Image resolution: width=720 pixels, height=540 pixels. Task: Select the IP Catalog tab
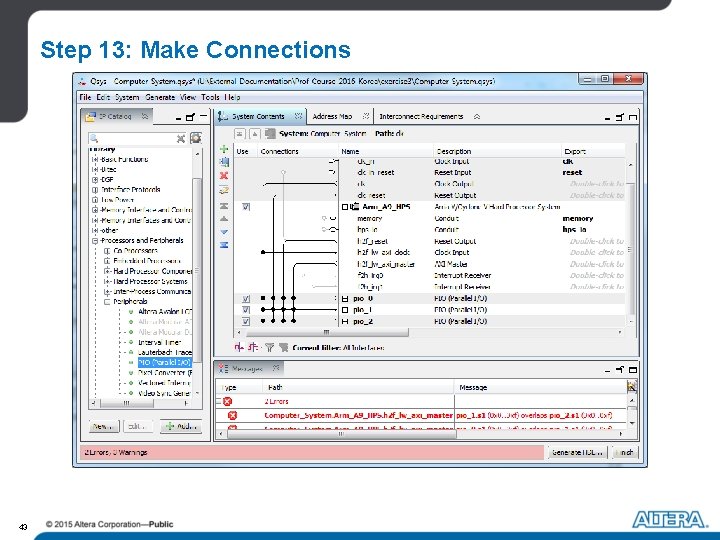tap(115, 117)
